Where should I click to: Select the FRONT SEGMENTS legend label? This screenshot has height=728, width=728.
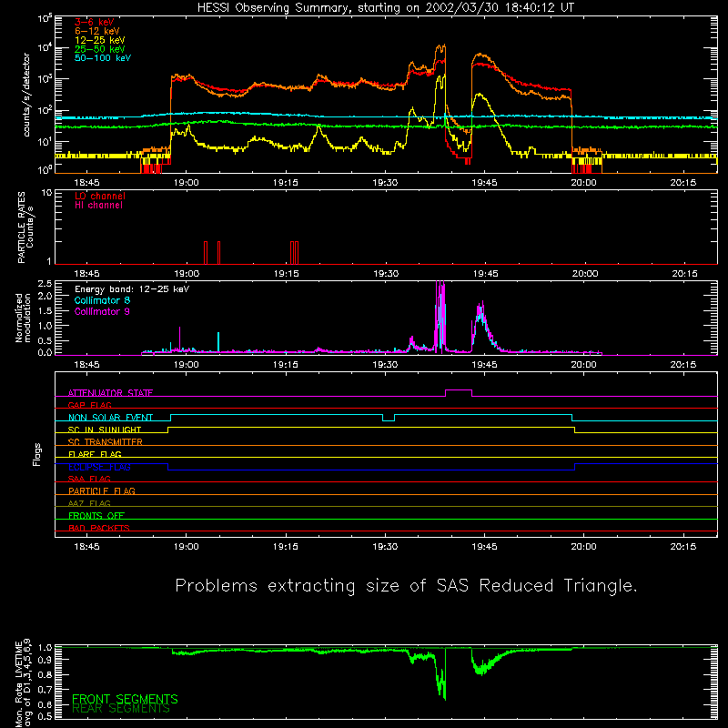tap(125, 699)
